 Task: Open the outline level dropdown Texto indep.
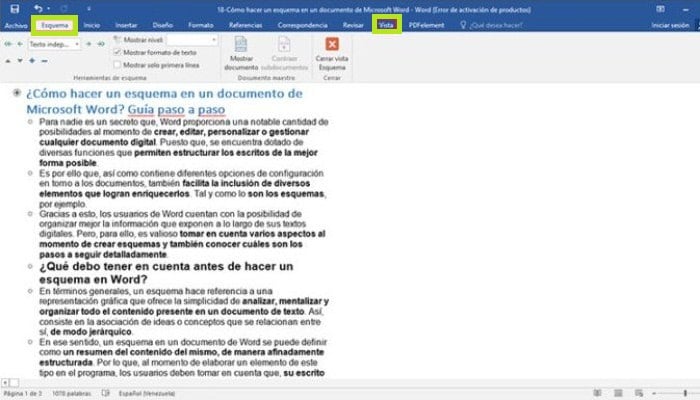tap(54, 44)
